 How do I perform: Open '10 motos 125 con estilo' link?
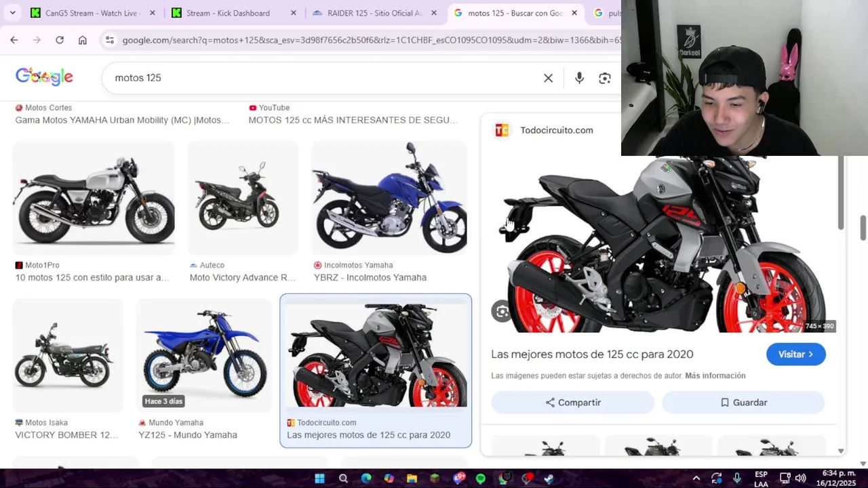(x=92, y=277)
